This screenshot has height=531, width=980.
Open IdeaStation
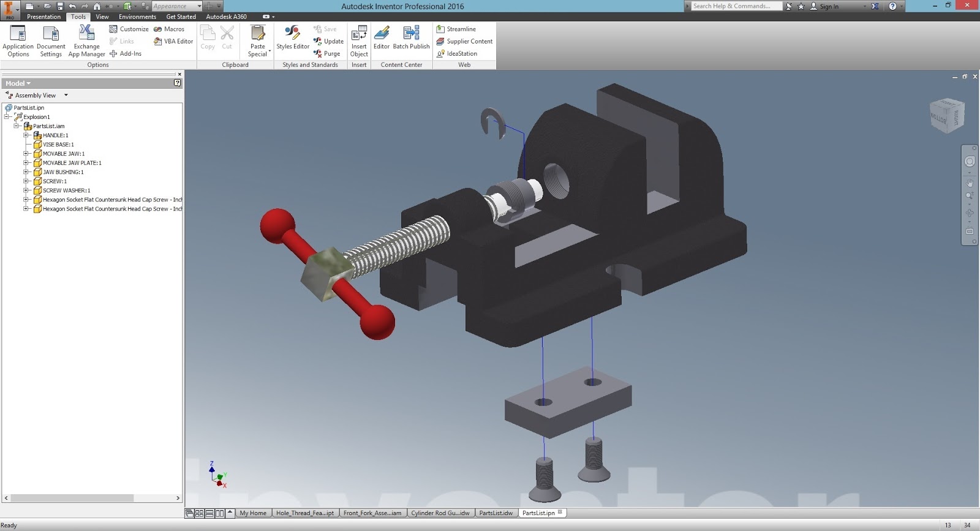pos(456,53)
